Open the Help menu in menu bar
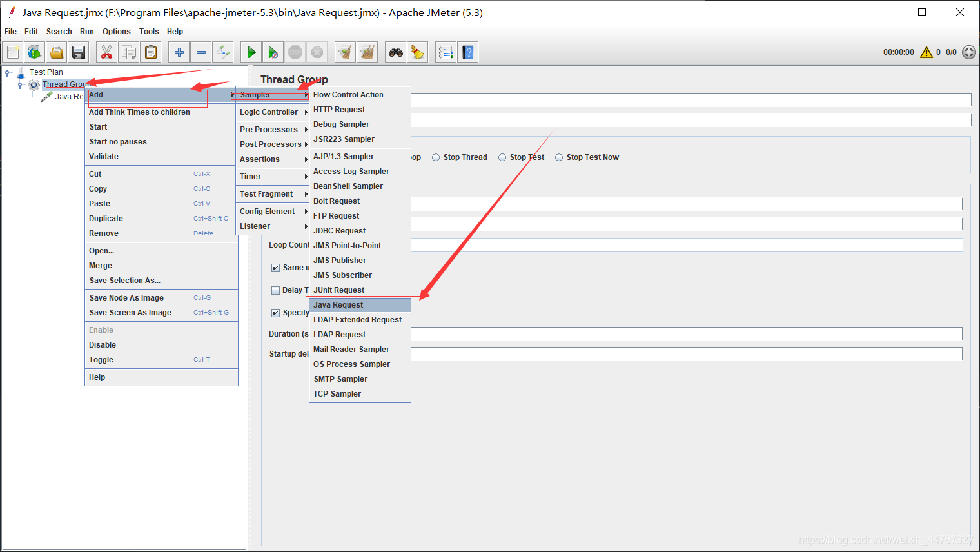The height and width of the screenshot is (552, 980). pyautogui.click(x=175, y=32)
